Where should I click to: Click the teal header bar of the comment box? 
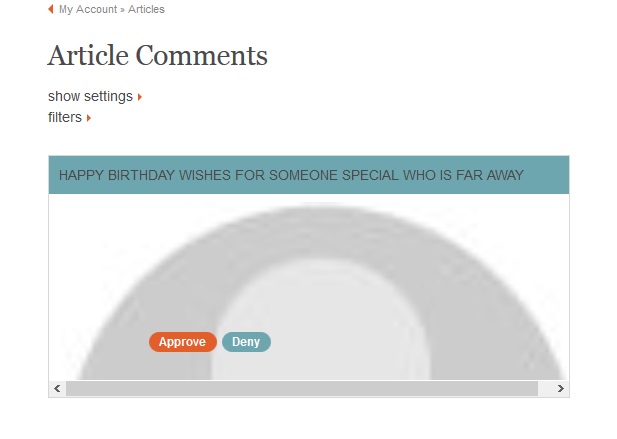(309, 175)
